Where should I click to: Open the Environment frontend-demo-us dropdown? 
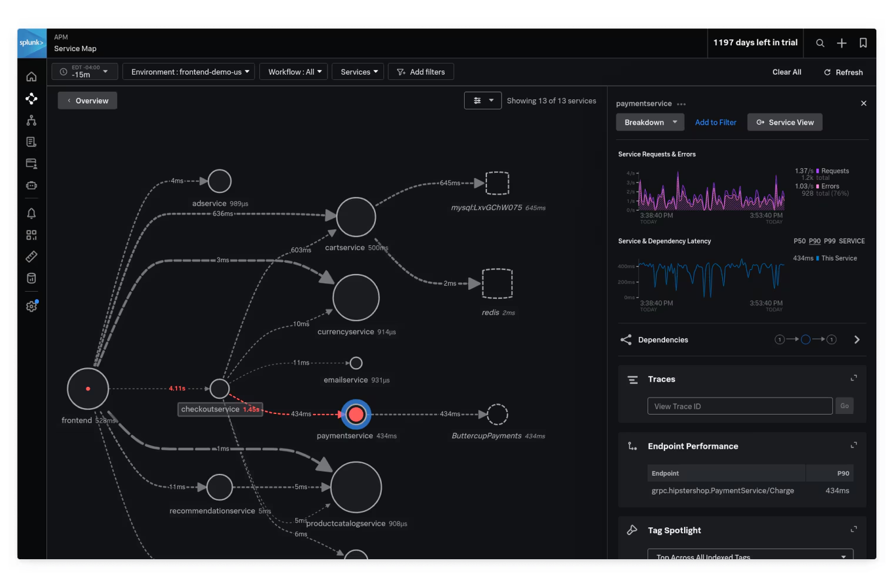point(188,71)
